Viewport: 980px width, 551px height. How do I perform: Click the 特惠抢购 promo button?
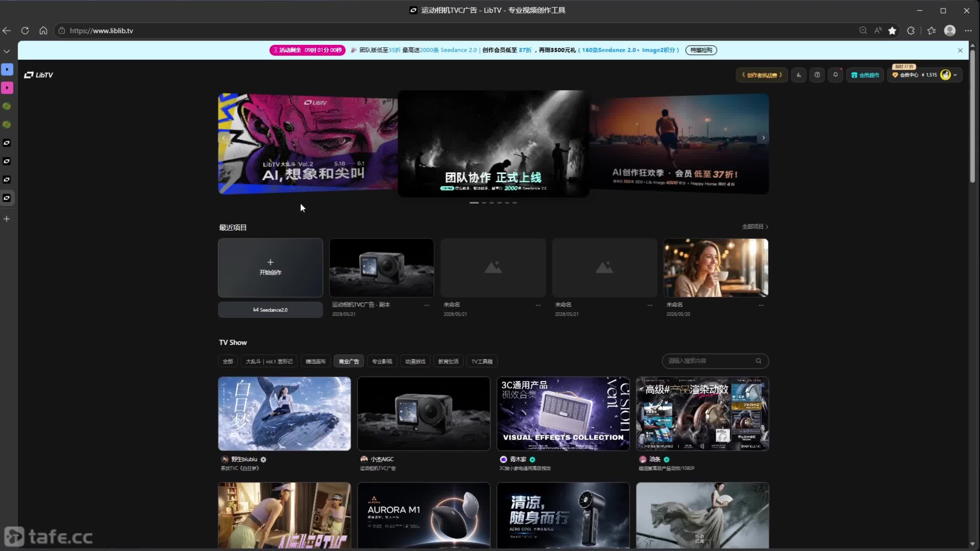click(701, 50)
